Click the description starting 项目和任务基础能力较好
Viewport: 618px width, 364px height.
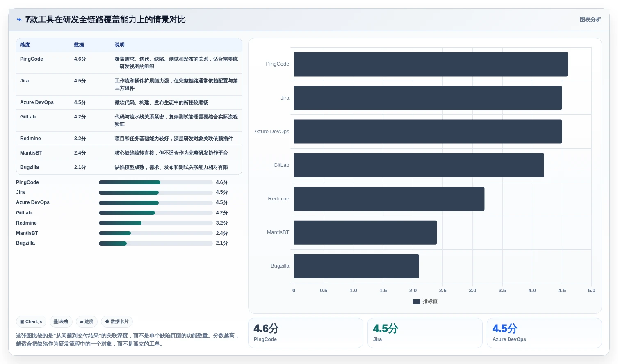coord(174,139)
